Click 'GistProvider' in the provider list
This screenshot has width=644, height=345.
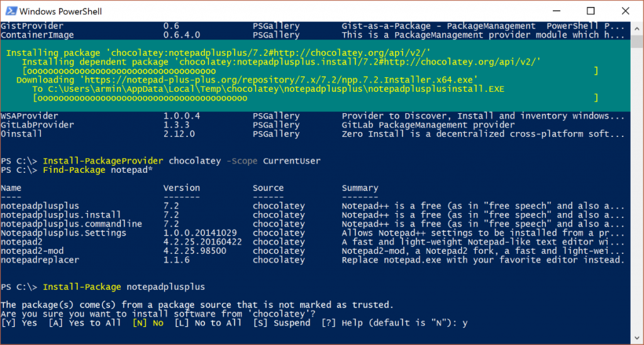click(32, 26)
